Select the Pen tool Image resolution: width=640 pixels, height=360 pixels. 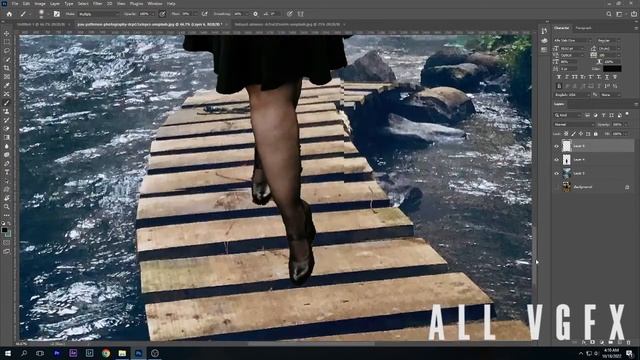pos(7,164)
